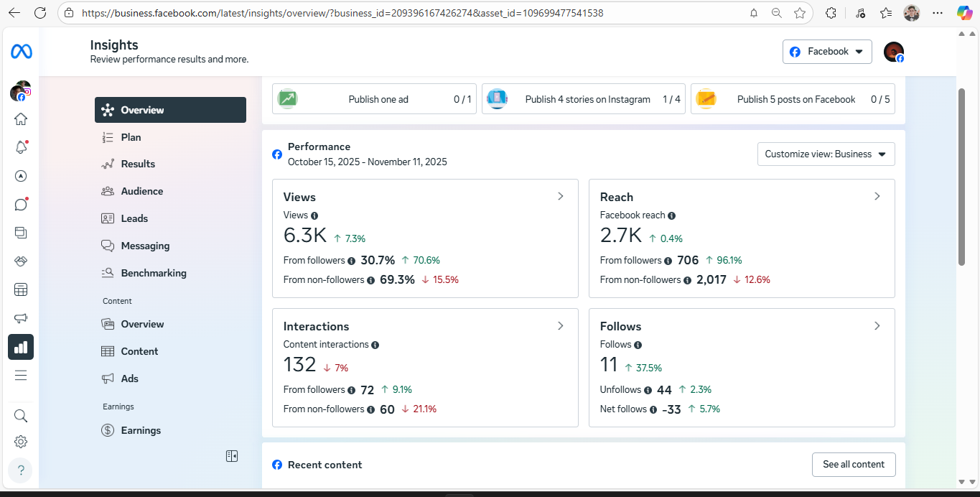The image size is (980, 497).
Task: Open the Earnings page link
Action: coord(170,430)
